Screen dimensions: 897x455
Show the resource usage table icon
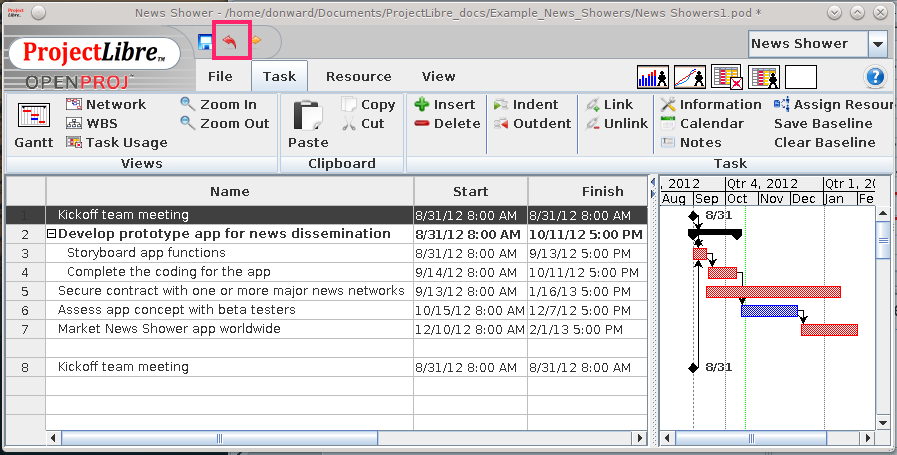764,77
